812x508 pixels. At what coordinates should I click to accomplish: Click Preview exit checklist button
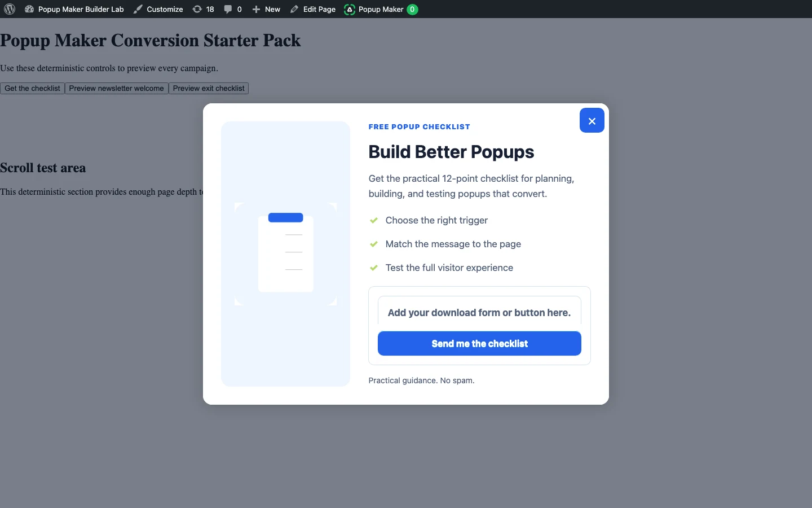click(209, 89)
